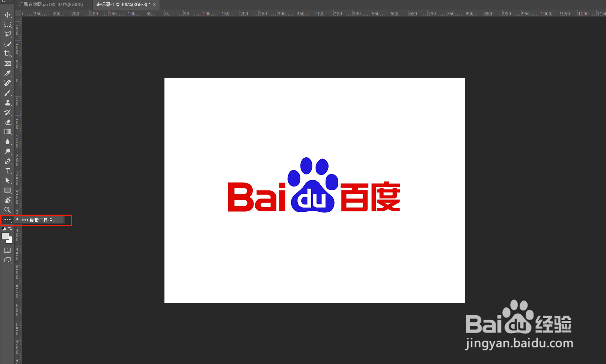
Task: Select the Polygonal Lasso tool
Action: point(7,34)
